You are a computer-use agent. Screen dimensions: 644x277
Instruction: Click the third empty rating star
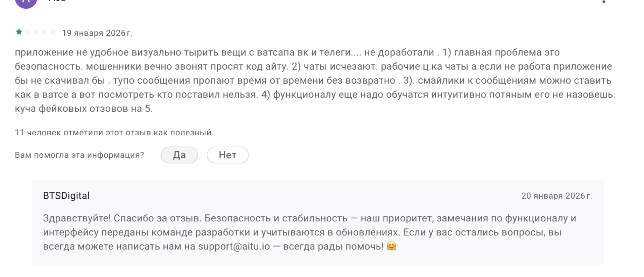coord(36,32)
